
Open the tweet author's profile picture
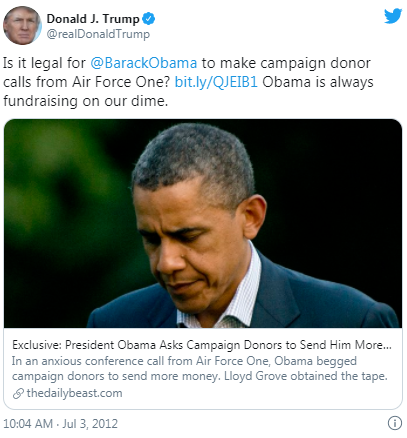(22, 25)
